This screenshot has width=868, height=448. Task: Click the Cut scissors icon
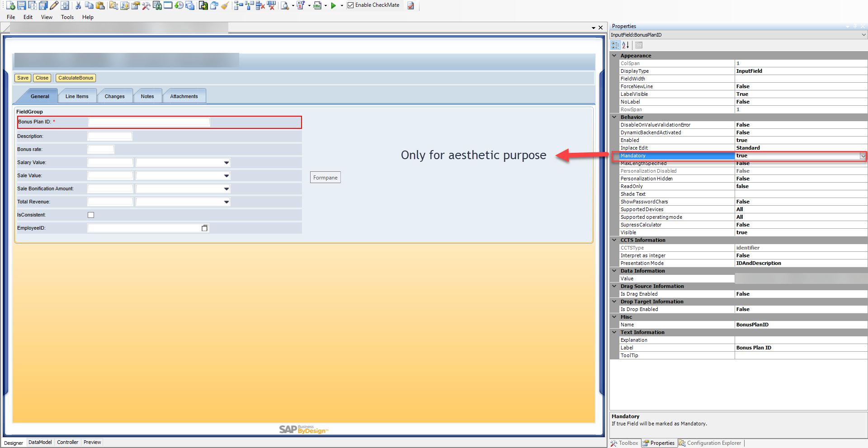click(x=78, y=5)
